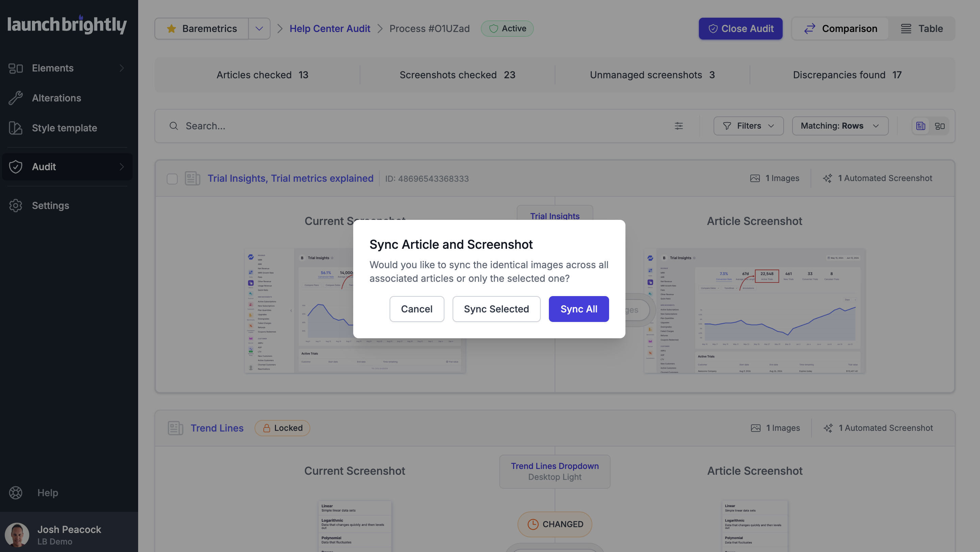The width and height of the screenshot is (980, 552).
Task: Open the Trend Lines article screenshot thumbnail
Action: pyautogui.click(x=755, y=526)
